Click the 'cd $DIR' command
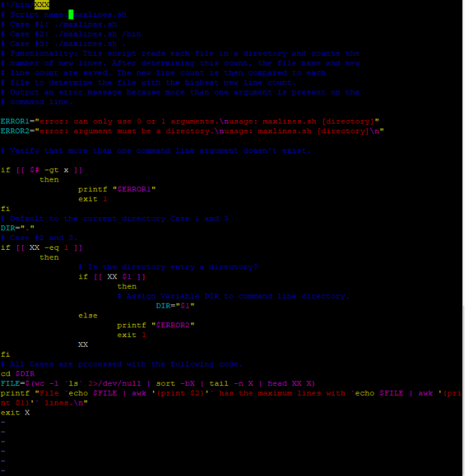The image size is (465, 476). click(x=17, y=373)
